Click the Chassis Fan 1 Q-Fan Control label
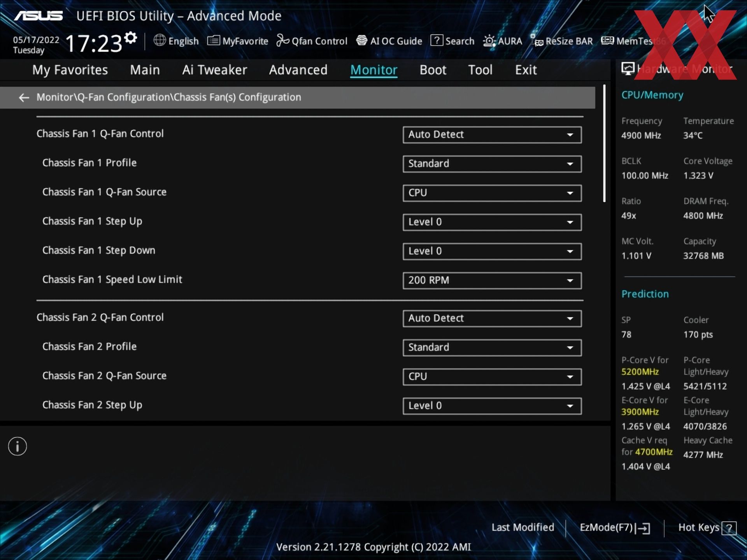747x560 pixels. coord(100,134)
